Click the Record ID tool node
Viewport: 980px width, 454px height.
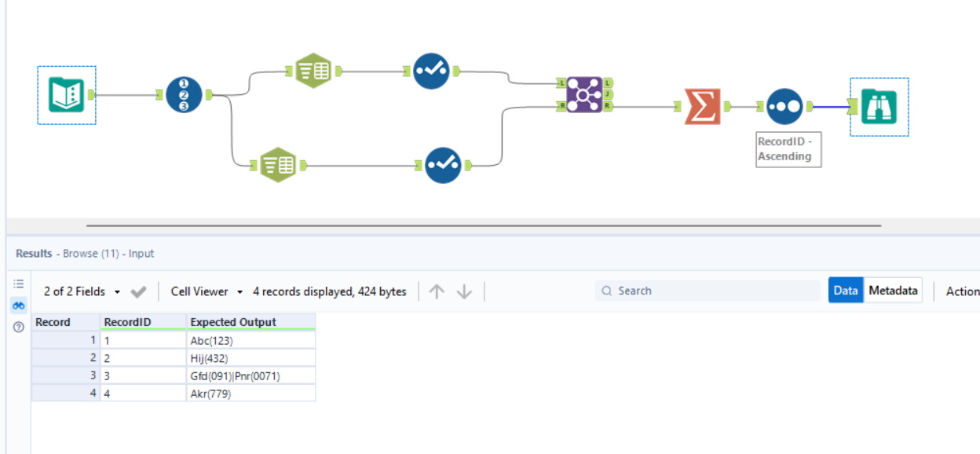pyautogui.click(x=184, y=95)
